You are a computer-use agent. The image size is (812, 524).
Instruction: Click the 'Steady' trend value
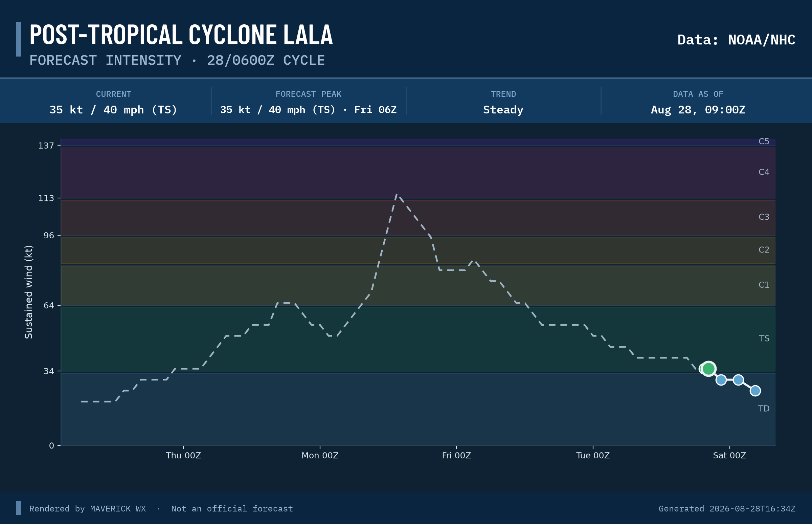coord(503,110)
